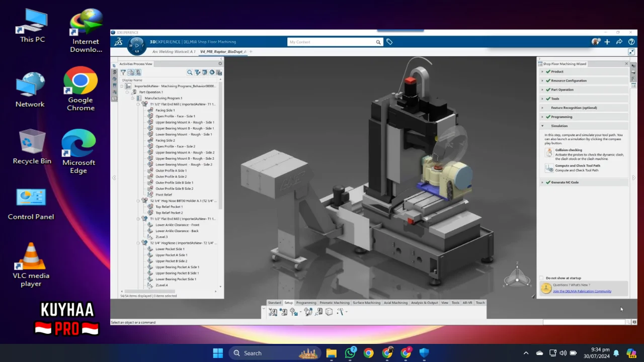Screen dimensions: 644x362
Task: Collapse the Simulation wizard step
Action: coord(542,126)
